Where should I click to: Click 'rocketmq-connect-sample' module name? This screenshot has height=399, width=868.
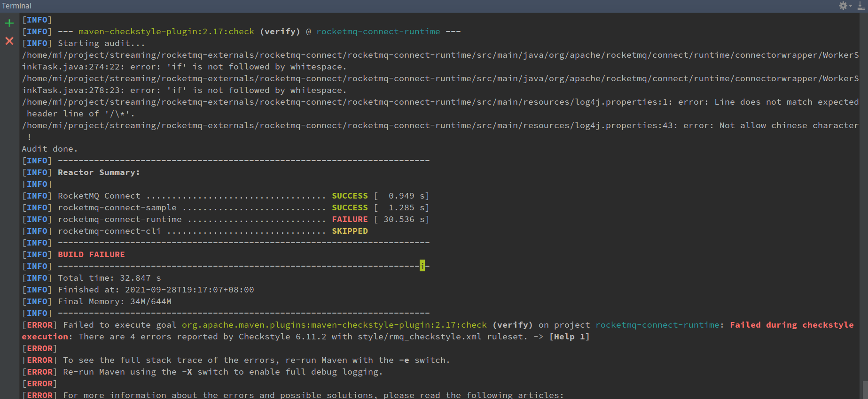pyautogui.click(x=117, y=207)
